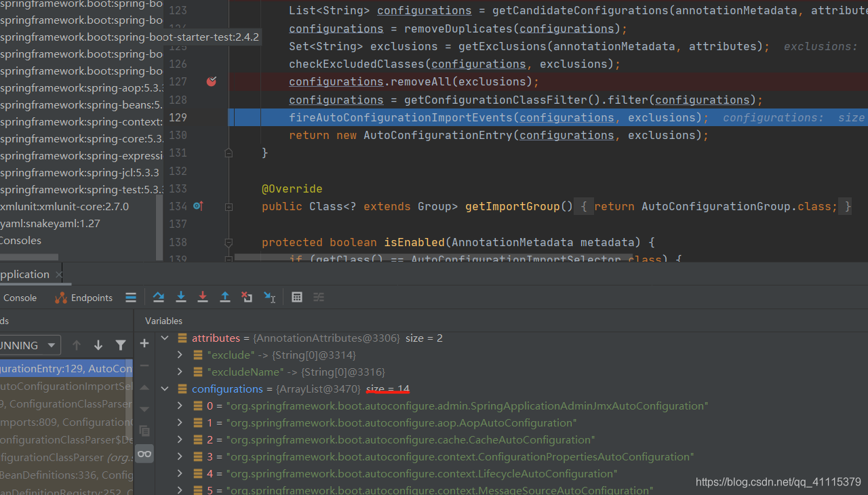Click the Show Execution Point lines icon

(x=131, y=297)
